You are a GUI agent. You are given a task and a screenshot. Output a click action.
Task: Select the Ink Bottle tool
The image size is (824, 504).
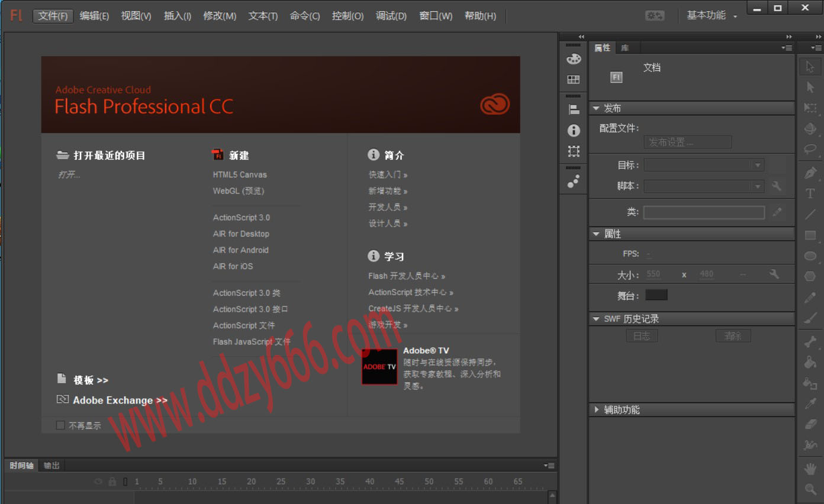[x=810, y=383]
